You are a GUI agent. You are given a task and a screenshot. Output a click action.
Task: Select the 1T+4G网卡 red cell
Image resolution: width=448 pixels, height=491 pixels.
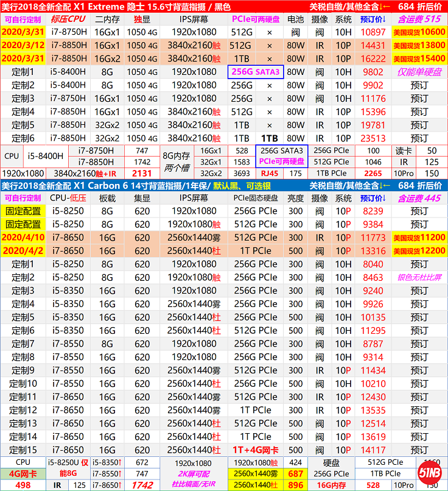pos(255,450)
